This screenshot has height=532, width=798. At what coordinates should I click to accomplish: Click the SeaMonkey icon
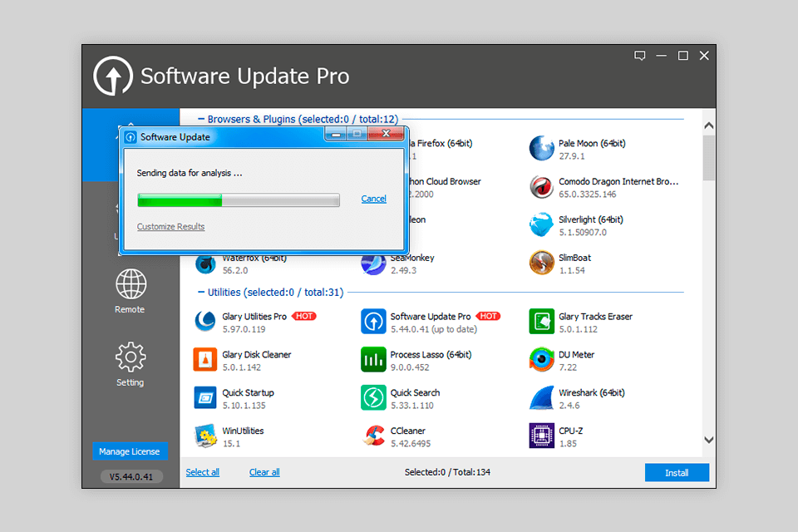pos(373,264)
